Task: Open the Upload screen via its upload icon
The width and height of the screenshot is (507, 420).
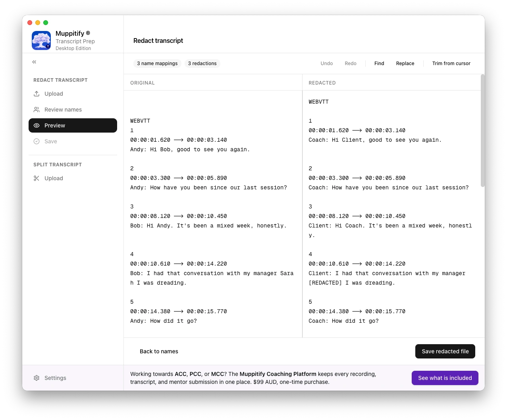Action: pos(37,94)
